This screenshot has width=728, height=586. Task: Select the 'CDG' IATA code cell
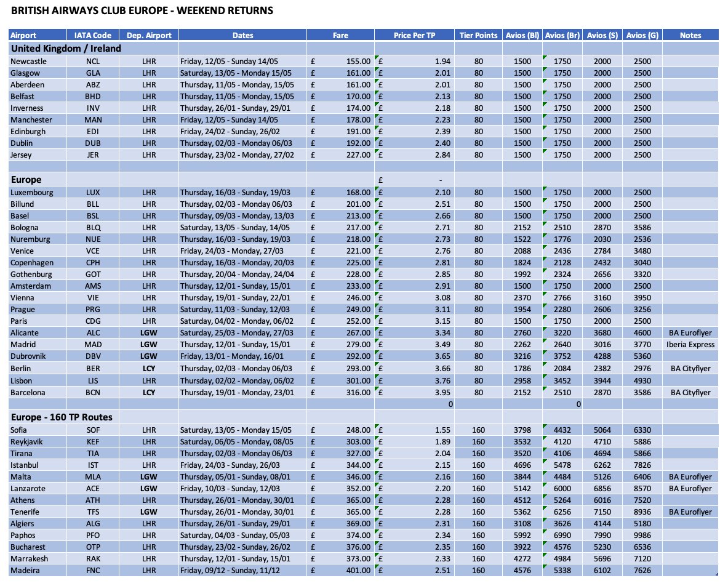[93, 321]
